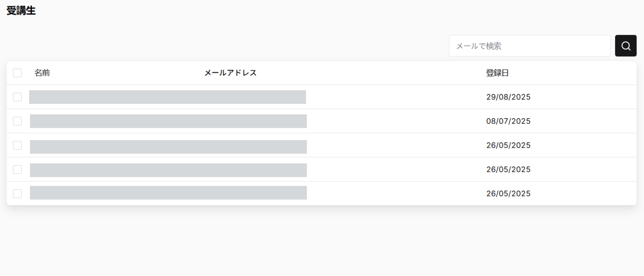The width and height of the screenshot is (644, 276).
Task: Sort by clicking the メールアドレス column header
Action: (x=230, y=73)
